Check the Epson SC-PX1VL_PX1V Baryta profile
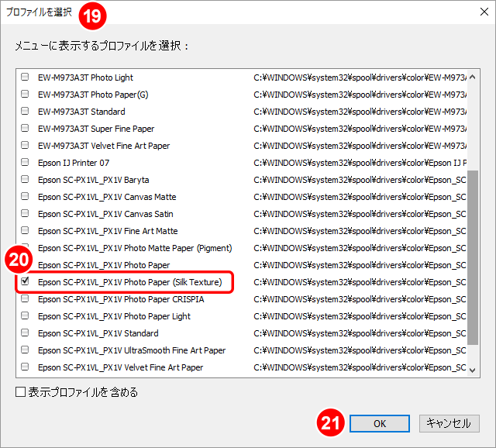 25,180
